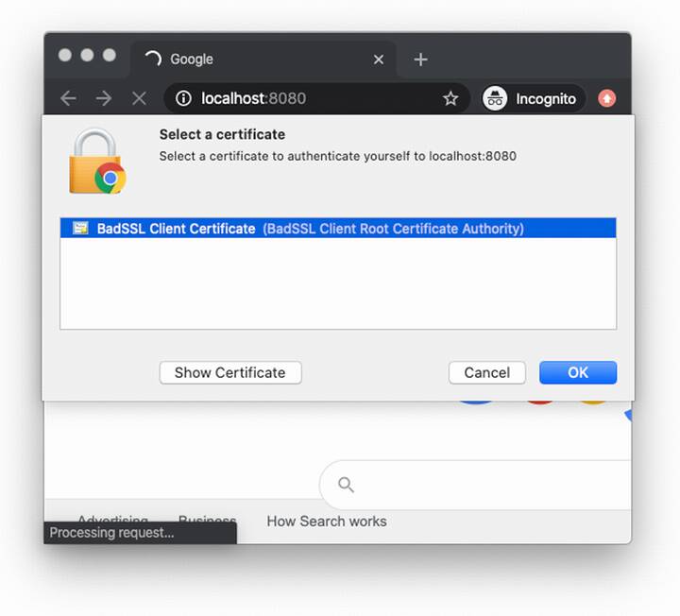Click the small certificate icon in the list
Image resolution: width=680 pixels, height=616 pixels.
tap(81, 229)
